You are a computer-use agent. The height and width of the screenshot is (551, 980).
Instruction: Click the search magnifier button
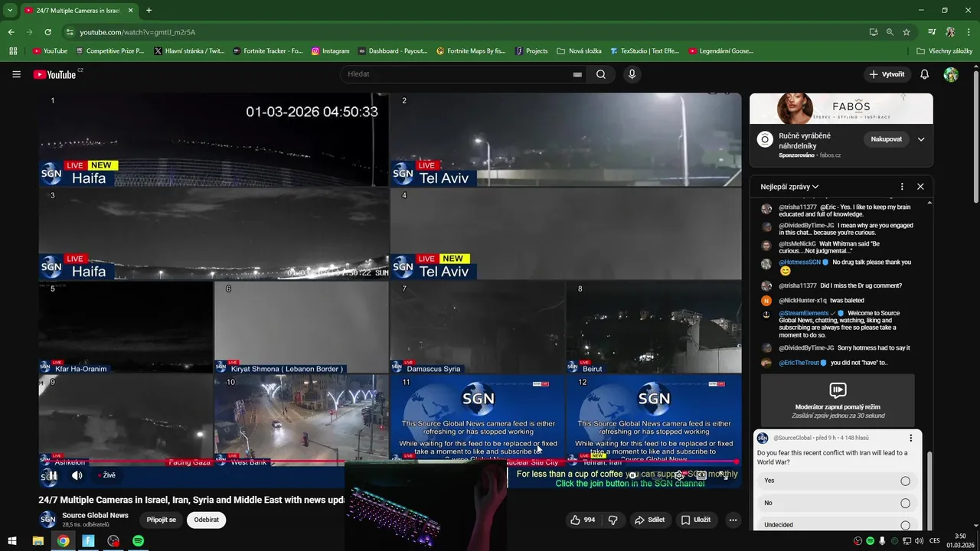tap(601, 74)
